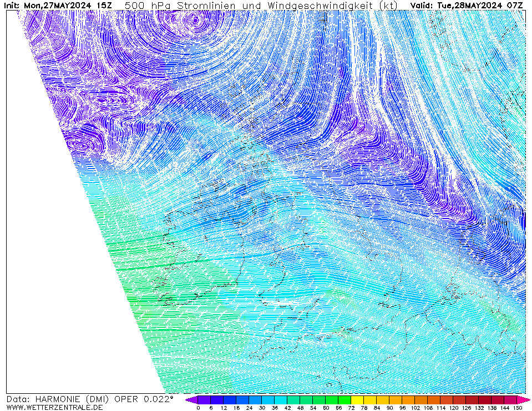
Task: Click the 12–18 kt blue legend swatch
Action: pyautogui.click(x=230, y=400)
